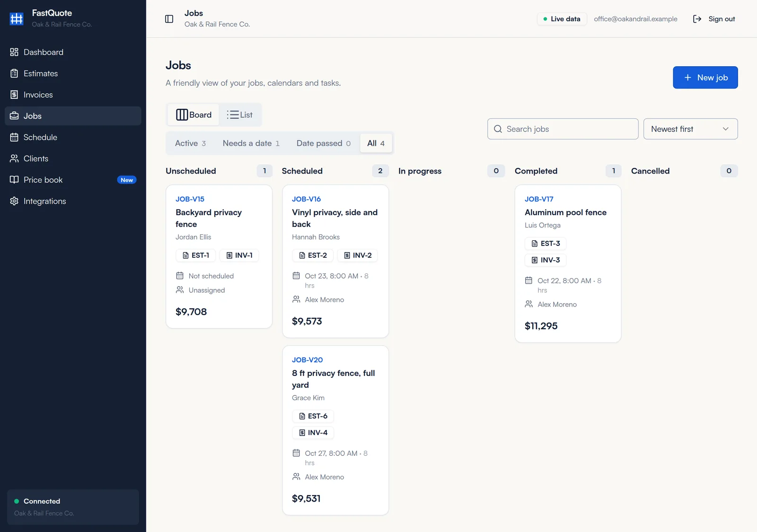Toggle the sidebar panel icon

pyautogui.click(x=169, y=19)
